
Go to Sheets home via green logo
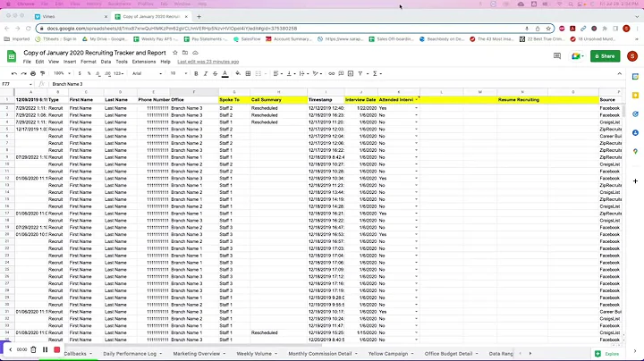pos(12,56)
